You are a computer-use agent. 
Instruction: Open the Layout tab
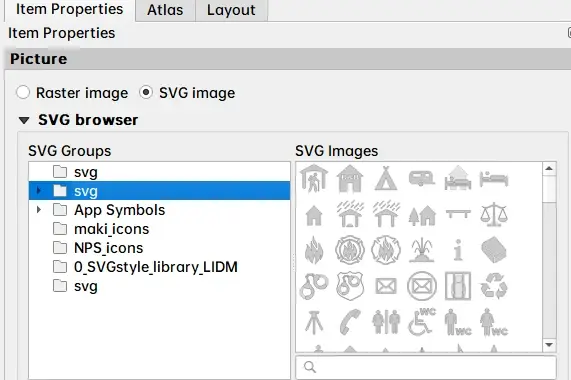[231, 10]
